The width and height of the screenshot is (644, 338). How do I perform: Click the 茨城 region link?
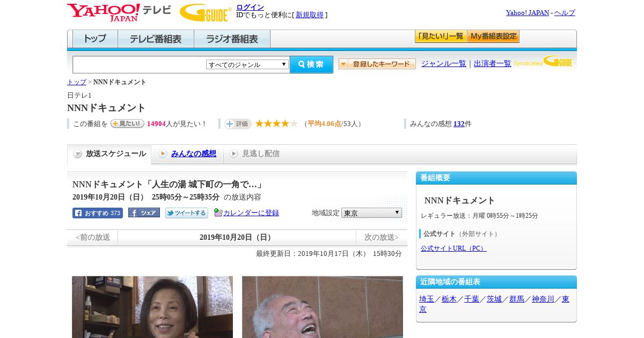[494, 299]
